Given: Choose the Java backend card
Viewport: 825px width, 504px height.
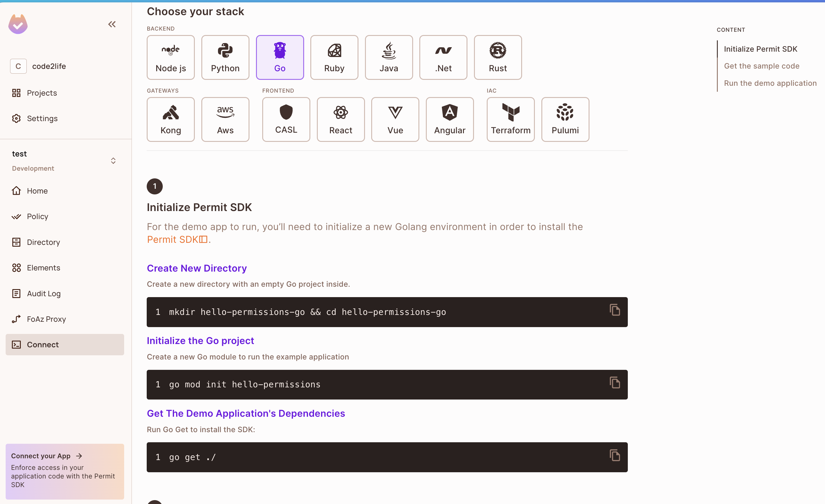Looking at the screenshot, I should point(389,58).
